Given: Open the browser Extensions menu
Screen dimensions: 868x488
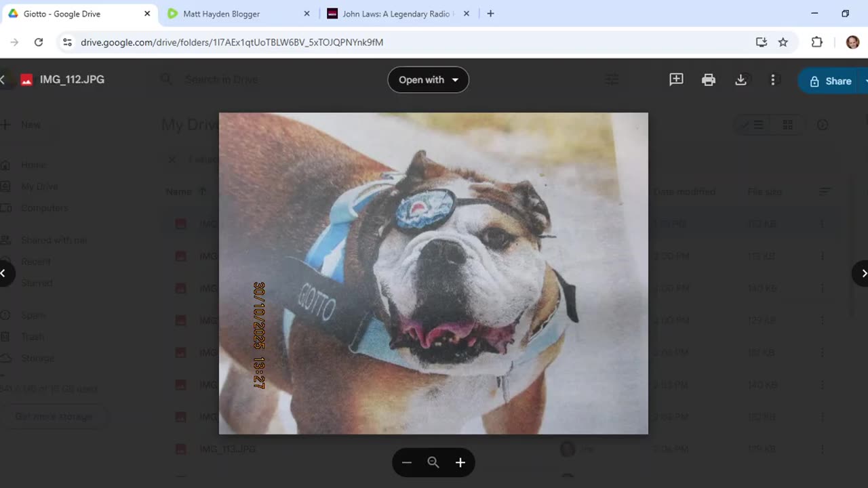Looking at the screenshot, I should click(x=817, y=42).
